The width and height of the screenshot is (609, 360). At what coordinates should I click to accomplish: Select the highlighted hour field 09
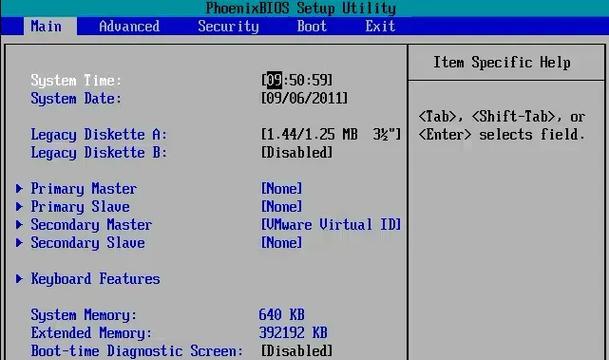(274, 80)
